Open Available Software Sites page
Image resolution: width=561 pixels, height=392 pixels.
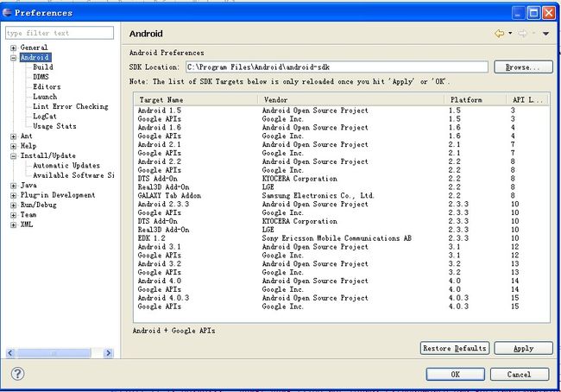pos(73,175)
